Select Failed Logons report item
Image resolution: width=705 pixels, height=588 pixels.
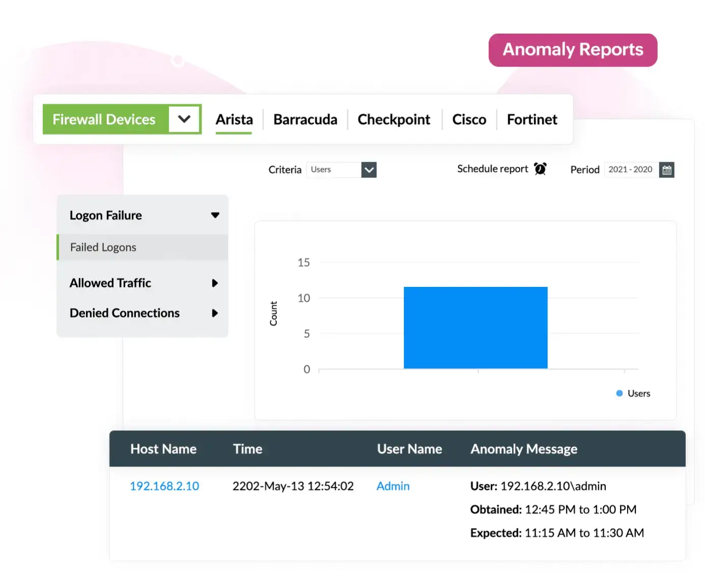pos(142,247)
